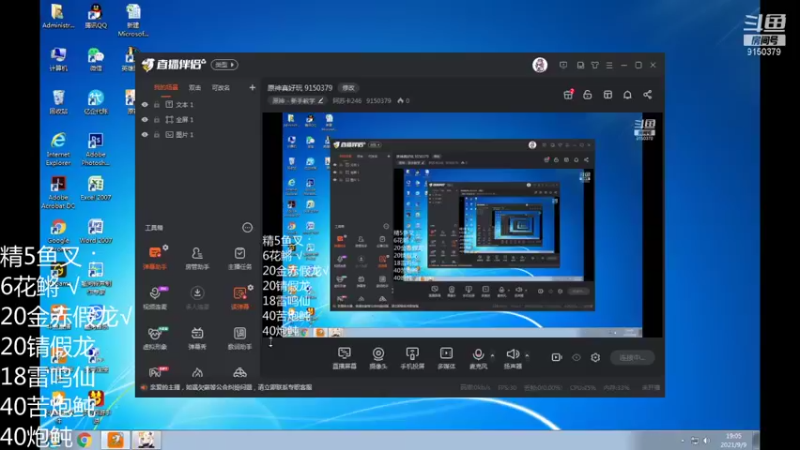
Task: Open the 主播任务 streamer tasks tool
Action: (x=239, y=258)
